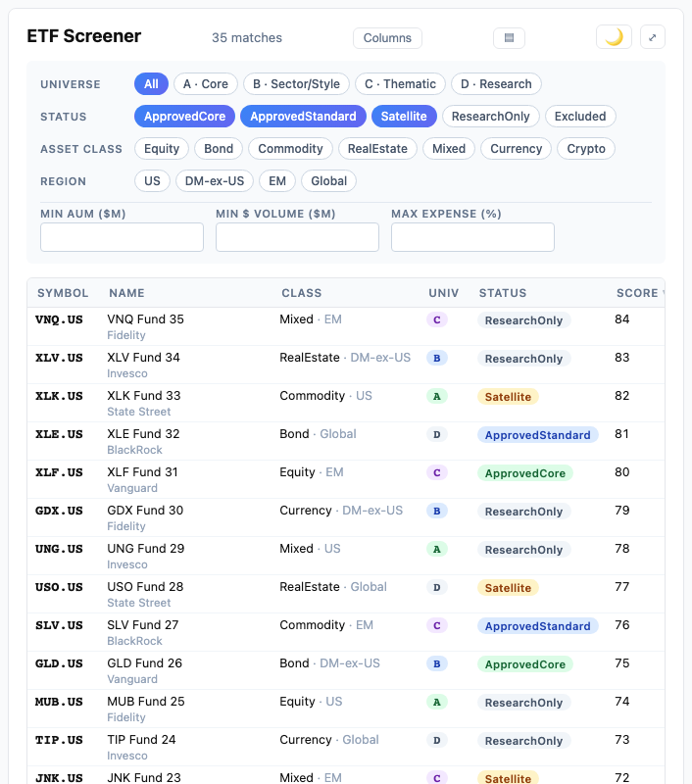
Task: Filter asset class by Bond
Action: pyautogui.click(x=219, y=149)
